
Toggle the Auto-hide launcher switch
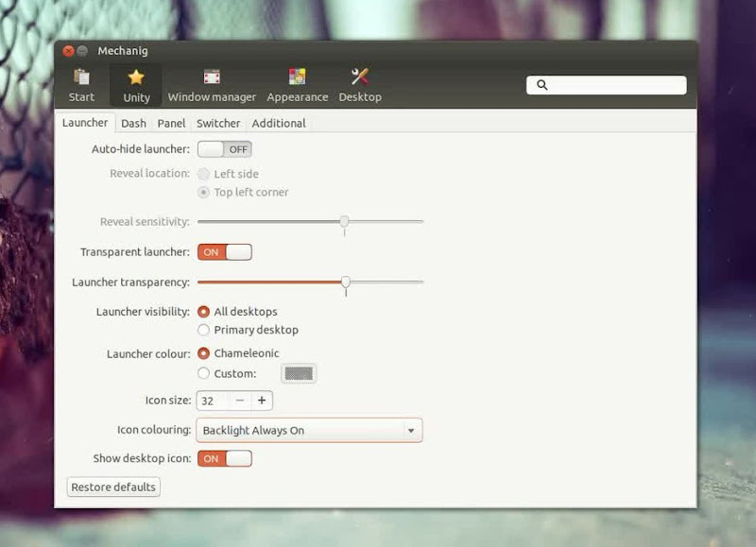[225, 149]
